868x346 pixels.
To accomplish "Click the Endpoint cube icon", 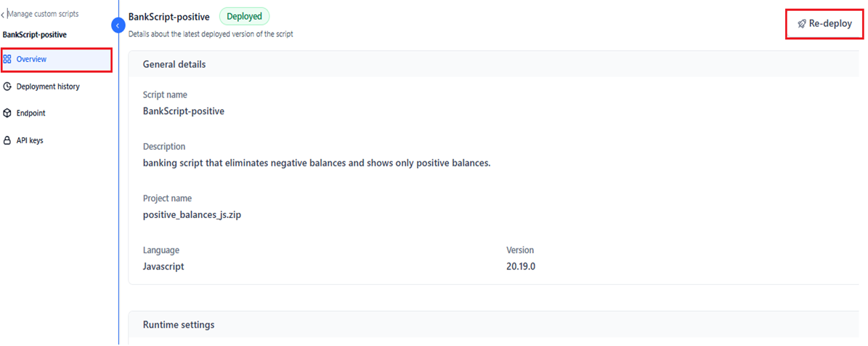I will pos(7,113).
